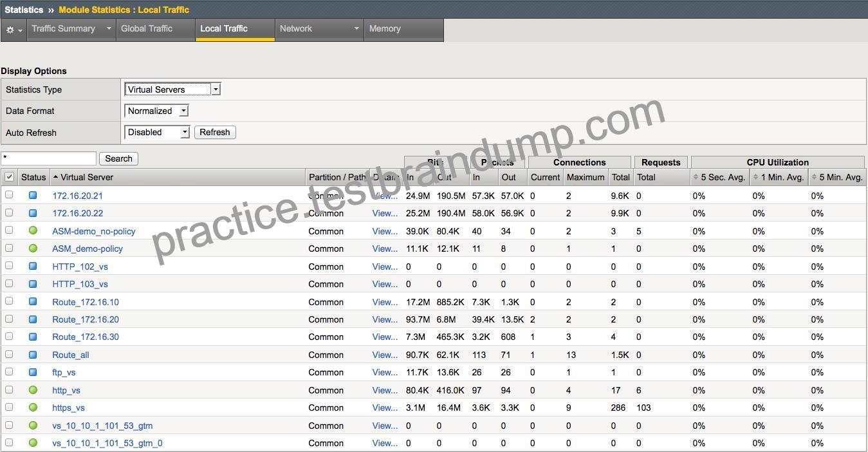Click green status icon for https_vs
The image size is (868, 452).
[x=33, y=407]
